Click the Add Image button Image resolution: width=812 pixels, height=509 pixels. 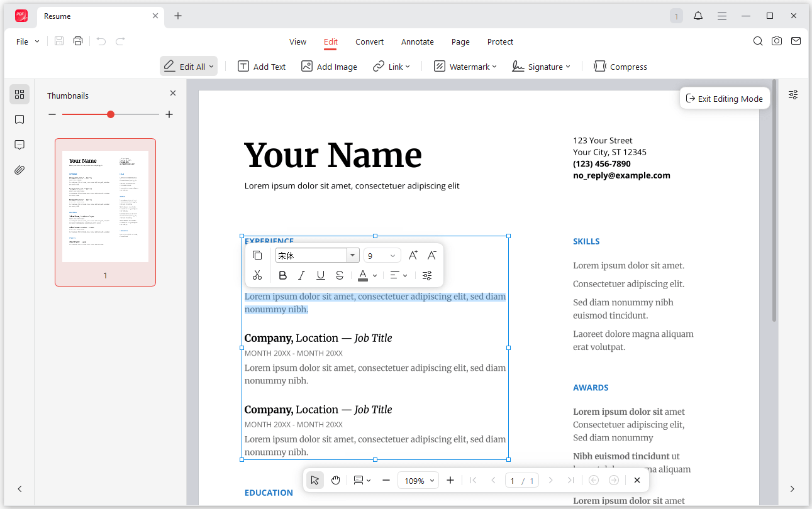coord(329,67)
